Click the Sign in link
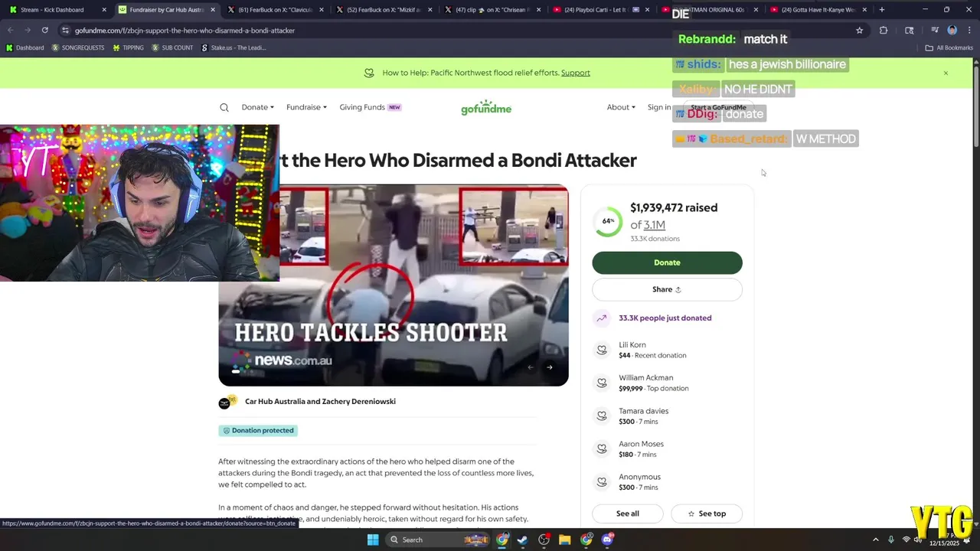The width and height of the screenshot is (980, 551). click(659, 107)
